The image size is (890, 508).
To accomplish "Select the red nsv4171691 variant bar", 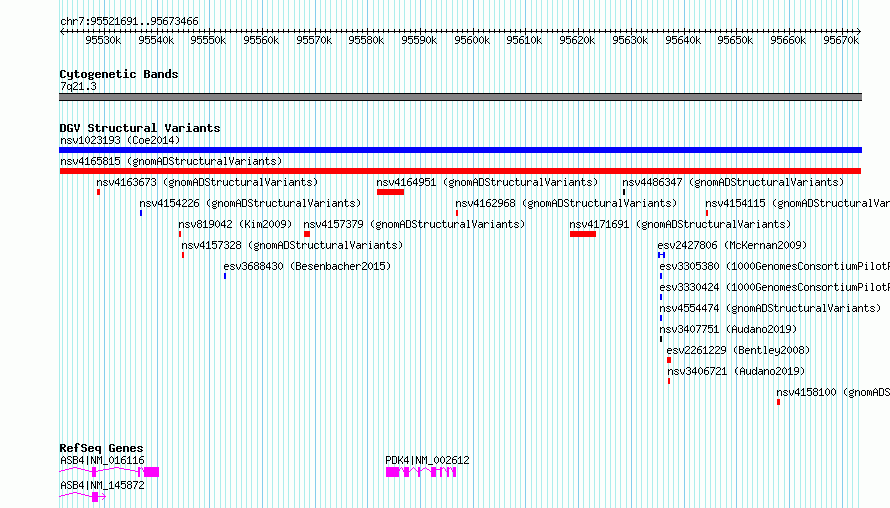I will 583,234.
